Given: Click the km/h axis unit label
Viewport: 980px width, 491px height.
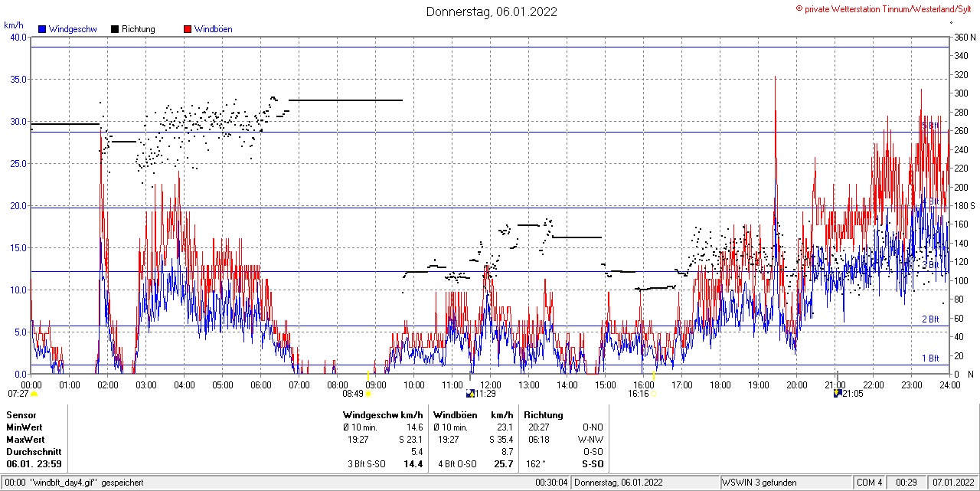Looking at the screenshot, I should tap(13, 25).
